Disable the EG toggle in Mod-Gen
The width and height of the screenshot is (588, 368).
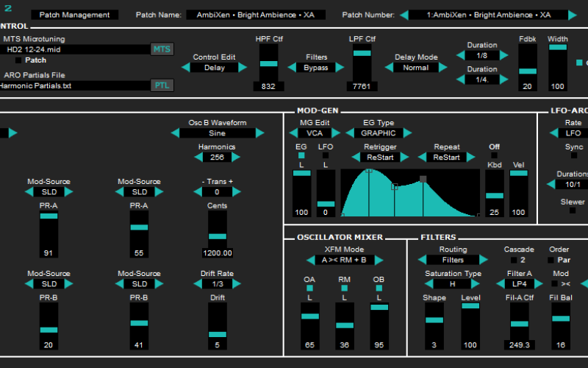[x=301, y=155]
